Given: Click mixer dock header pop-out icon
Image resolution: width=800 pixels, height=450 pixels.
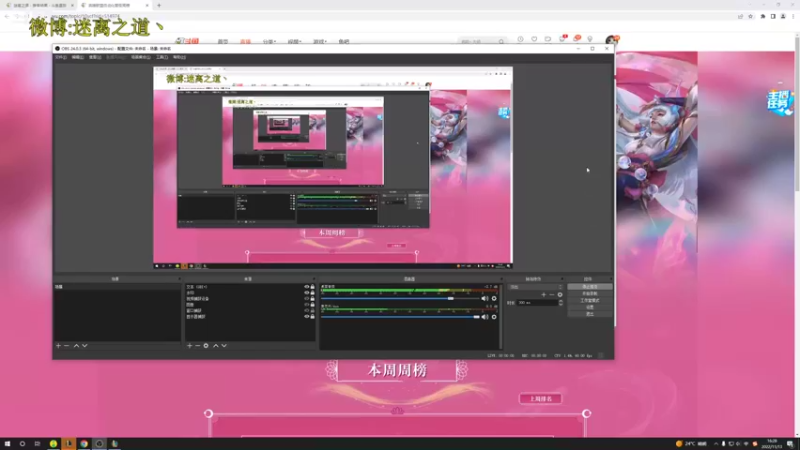Looking at the screenshot, I should pyautogui.click(x=502, y=279).
